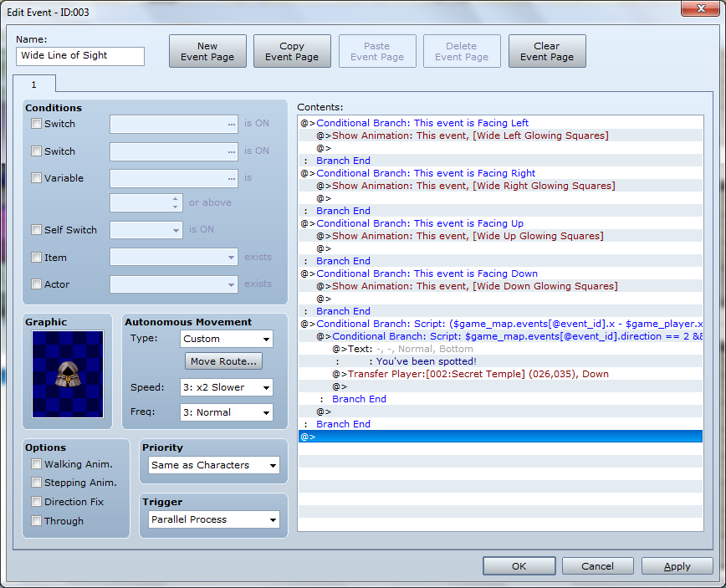Open the Autonomous Movement Type dropdown
Viewport: 726px width, 588px height.
[227, 339]
